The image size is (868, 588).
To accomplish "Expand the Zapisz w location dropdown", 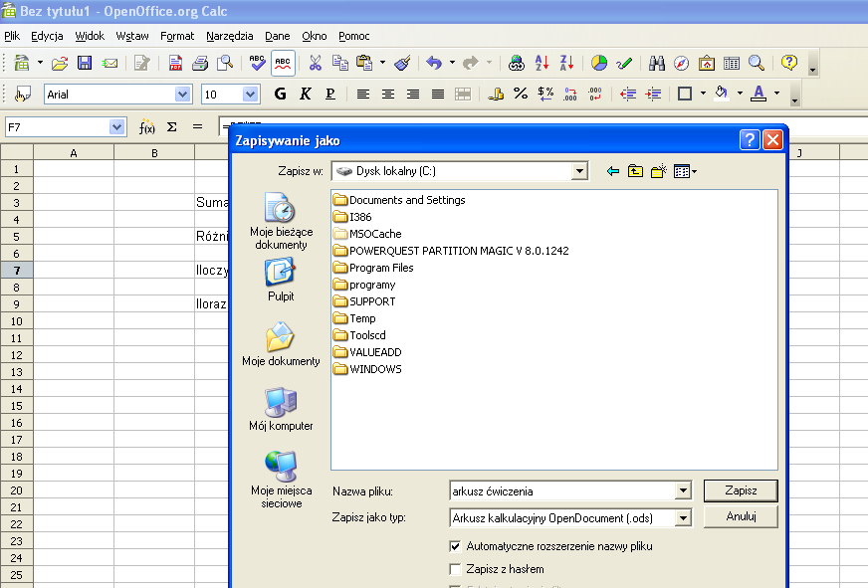I will pos(579,171).
